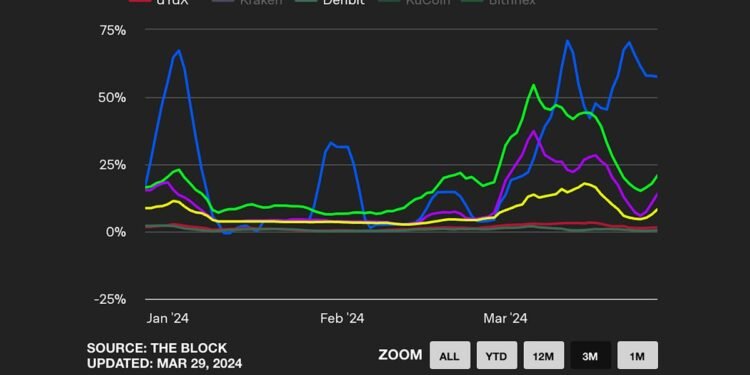750x375 pixels.
Task: Click the 50% y-axis label
Action: click(112, 98)
